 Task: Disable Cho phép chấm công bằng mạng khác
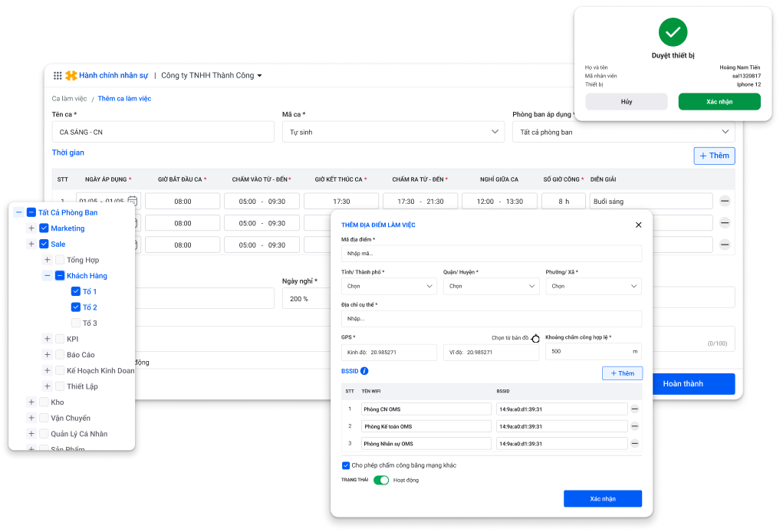point(346,465)
